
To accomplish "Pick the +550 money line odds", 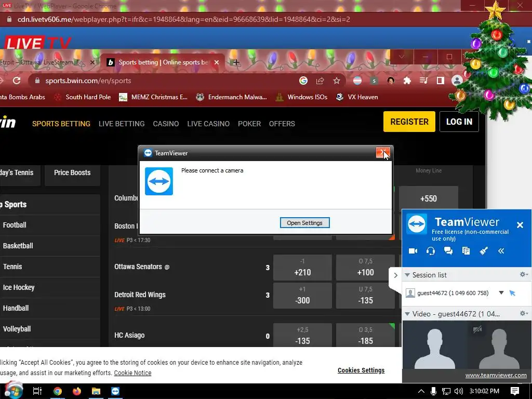I will click(x=429, y=198).
